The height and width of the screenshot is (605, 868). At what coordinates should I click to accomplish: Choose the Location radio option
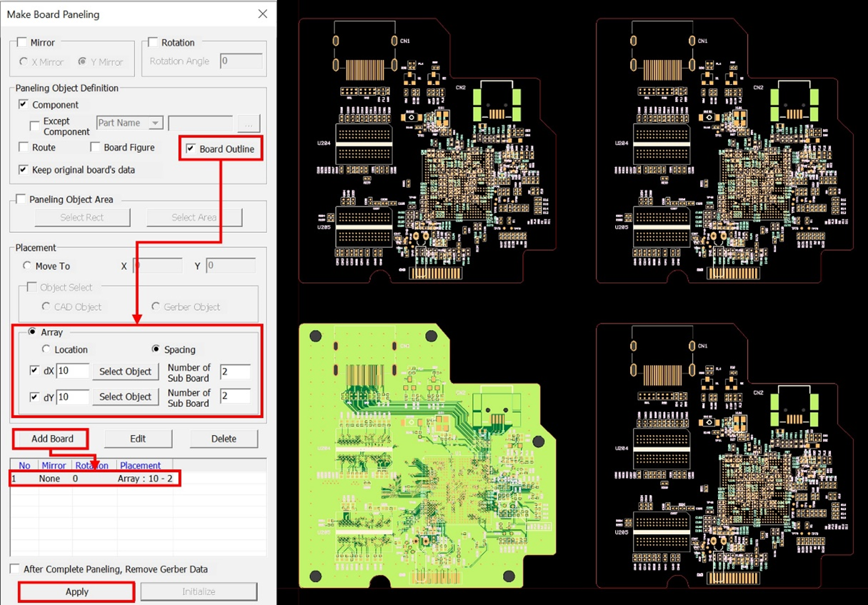pos(46,350)
